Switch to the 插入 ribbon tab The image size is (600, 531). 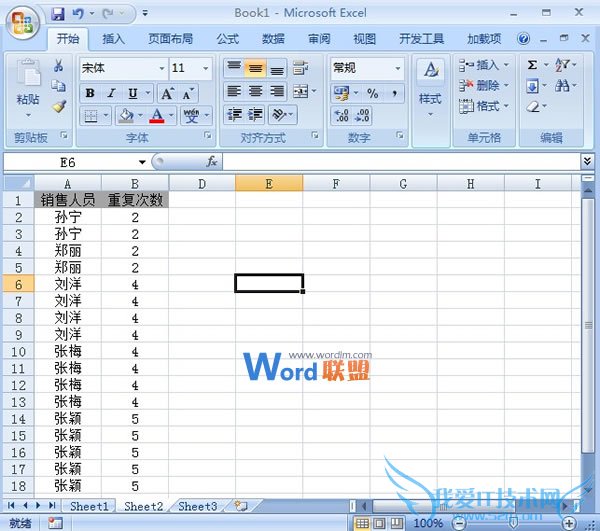[113, 39]
